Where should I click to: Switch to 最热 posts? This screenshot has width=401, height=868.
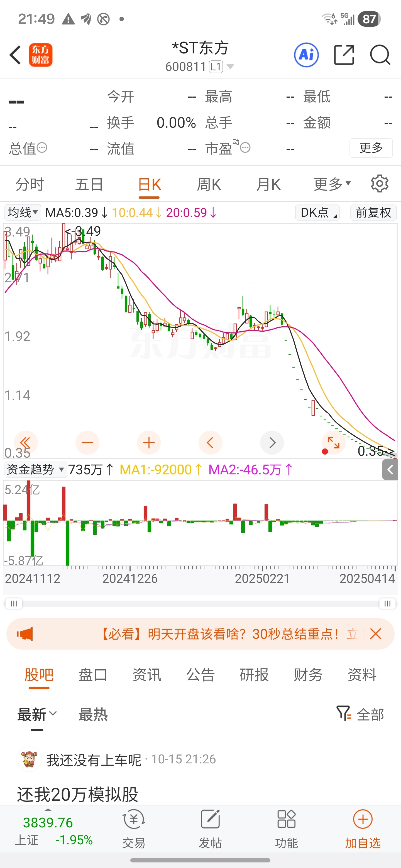(x=93, y=714)
